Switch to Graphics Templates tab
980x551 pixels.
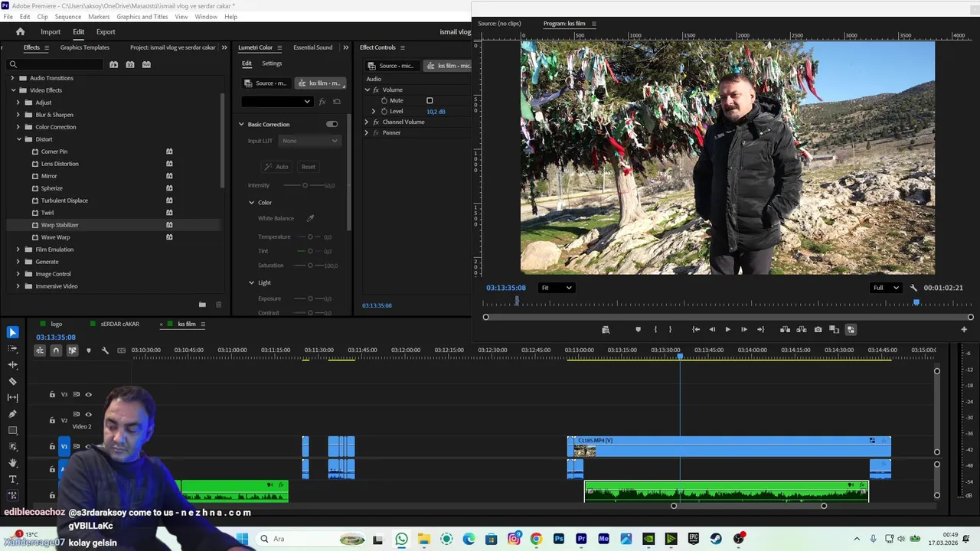pyautogui.click(x=84, y=47)
